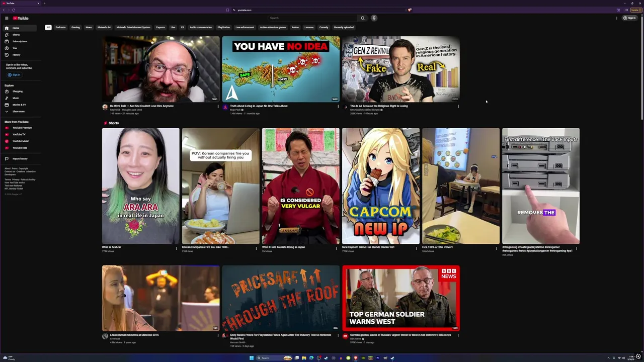This screenshot has height=362, width=644.
Task: Reload the page in browser
Action: click(x=13, y=10)
